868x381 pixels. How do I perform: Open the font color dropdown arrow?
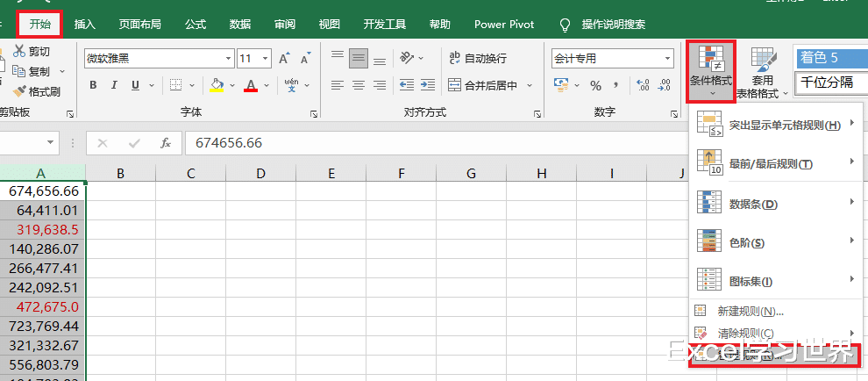tap(267, 86)
